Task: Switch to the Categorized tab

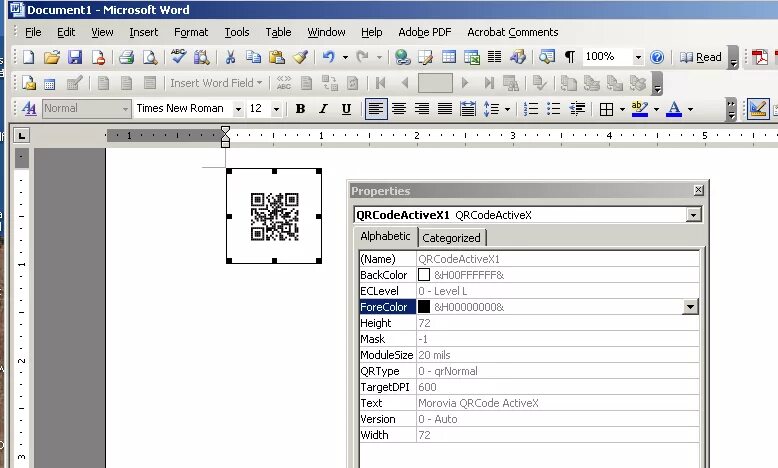Action: [452, 238]
